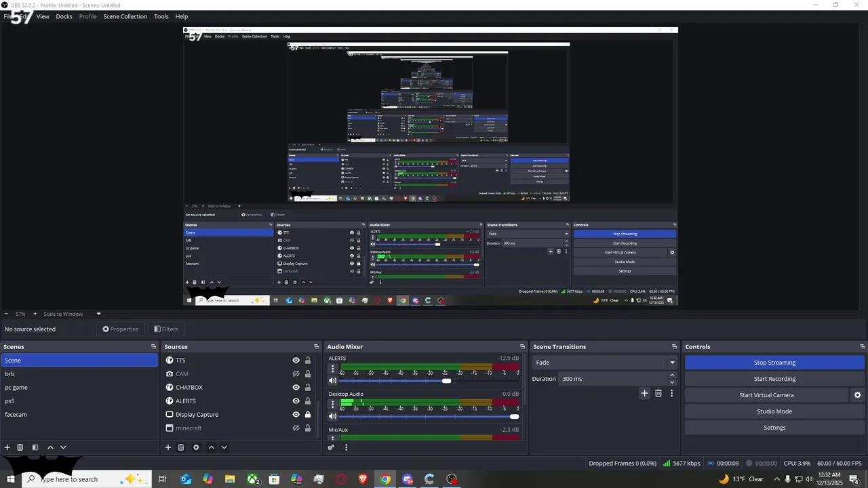Pop out the Sources dock
This screenshot has height=488, width=868.
pyautogui.click(x=316, y=346)
